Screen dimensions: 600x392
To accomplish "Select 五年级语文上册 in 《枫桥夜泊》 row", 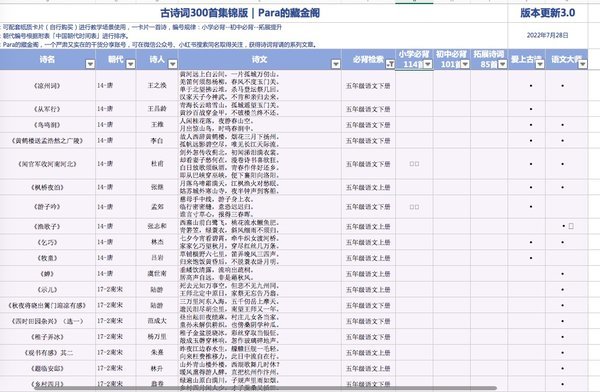I will coord(368,188).
